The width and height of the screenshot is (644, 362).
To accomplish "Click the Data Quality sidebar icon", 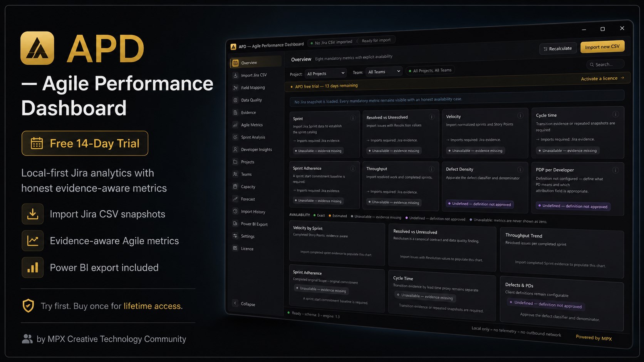I will click(235, 100).
